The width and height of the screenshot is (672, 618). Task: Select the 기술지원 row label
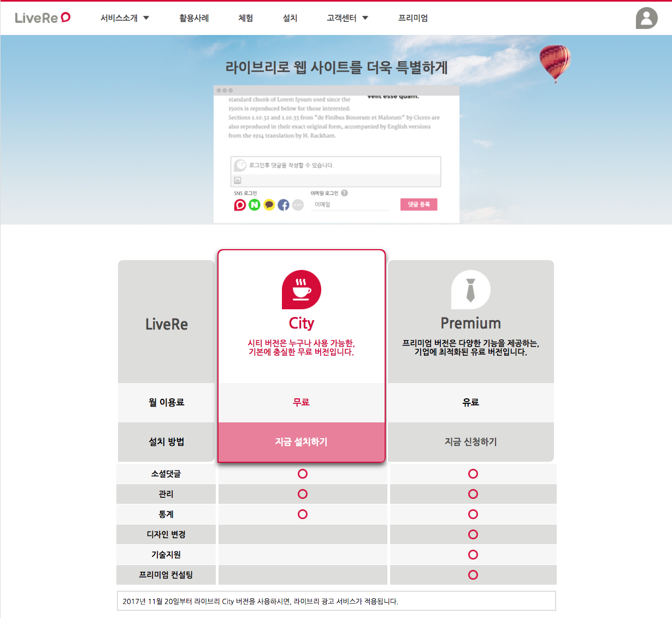tap(166, 555)
